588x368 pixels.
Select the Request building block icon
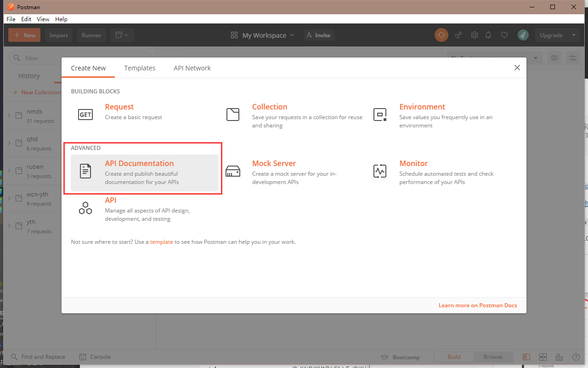[x=85, y=115]
